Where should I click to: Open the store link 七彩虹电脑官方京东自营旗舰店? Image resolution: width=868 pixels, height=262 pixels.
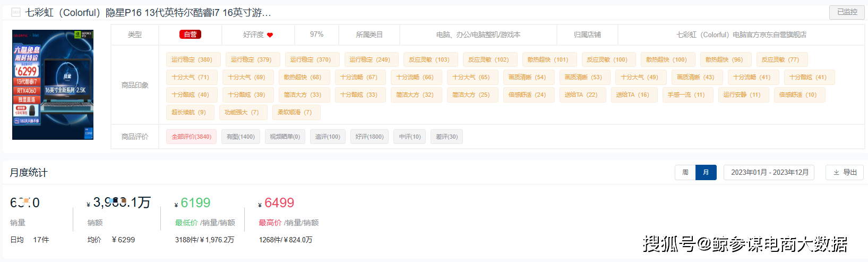[741, 35]
